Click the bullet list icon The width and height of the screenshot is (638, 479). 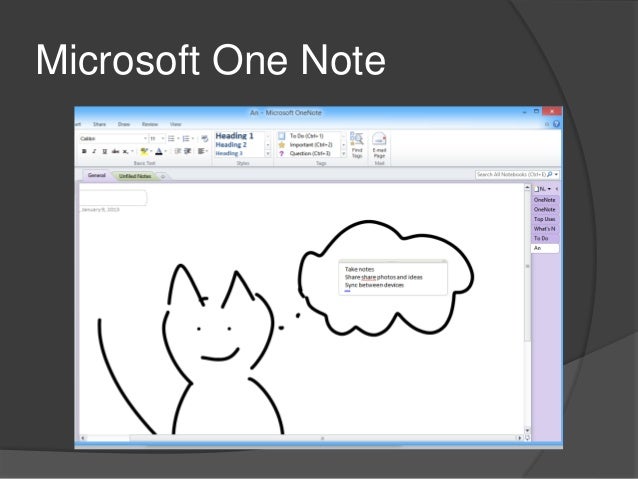point(171,139)
